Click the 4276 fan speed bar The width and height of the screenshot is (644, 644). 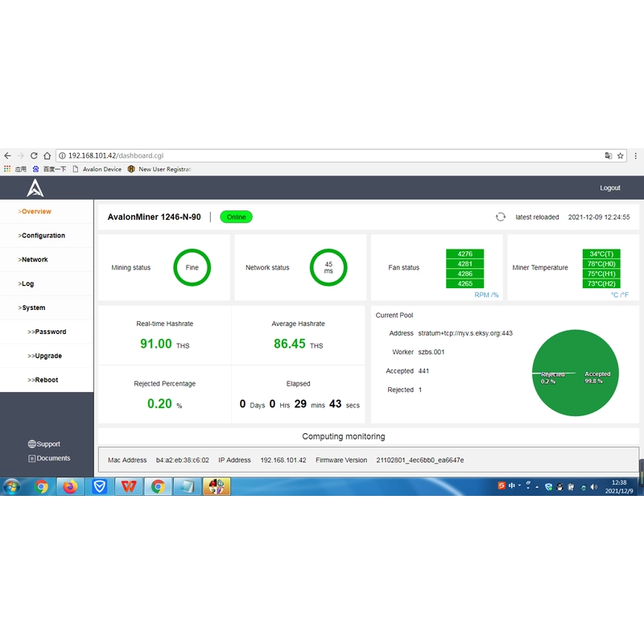[465, 254]
